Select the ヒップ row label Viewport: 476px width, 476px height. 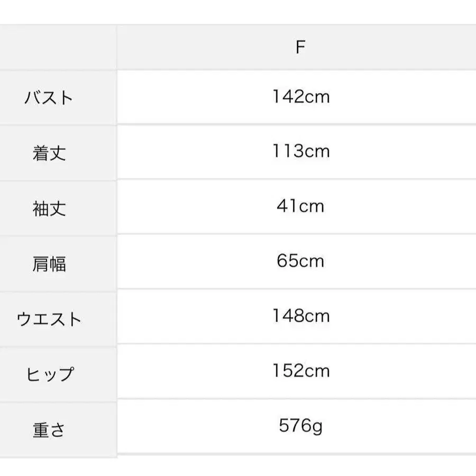point(49,374)
